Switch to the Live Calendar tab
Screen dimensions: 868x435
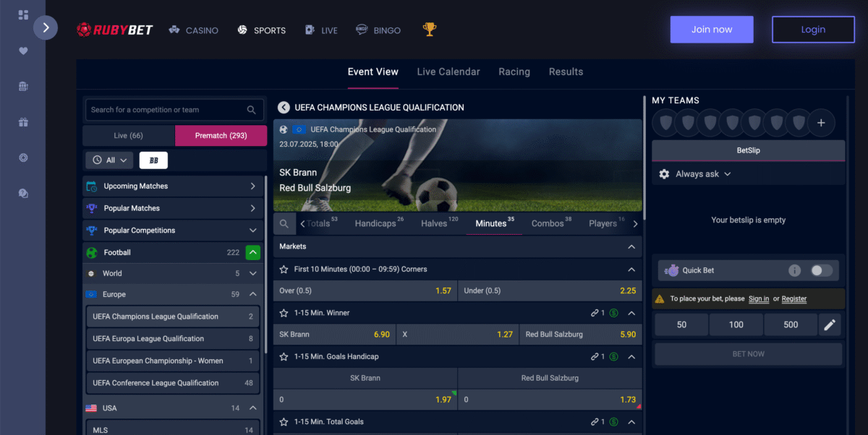[448, 72]
